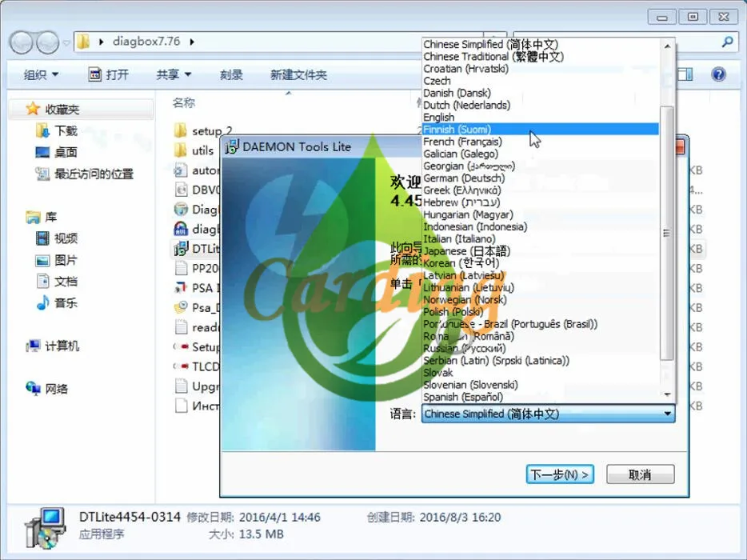Click the 刻录 burn toolbar button
The width and height of the screenshot is (747, 560).
pos(231,75)
